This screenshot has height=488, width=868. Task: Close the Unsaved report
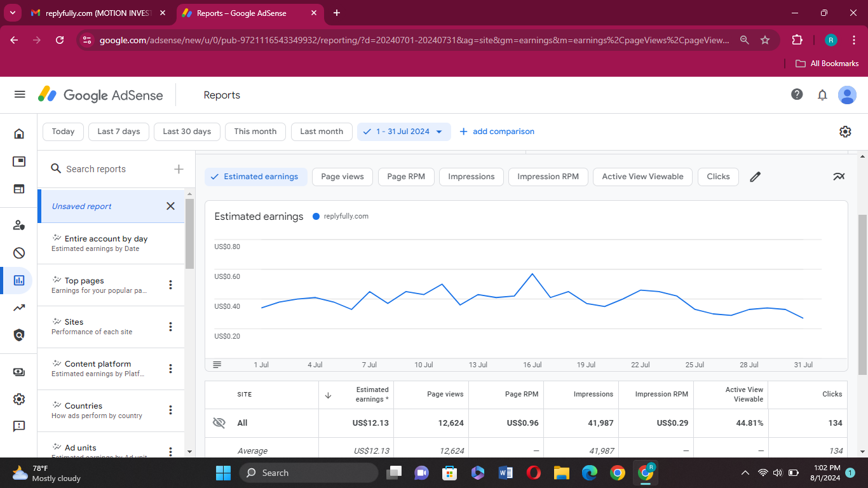[170, 206]
